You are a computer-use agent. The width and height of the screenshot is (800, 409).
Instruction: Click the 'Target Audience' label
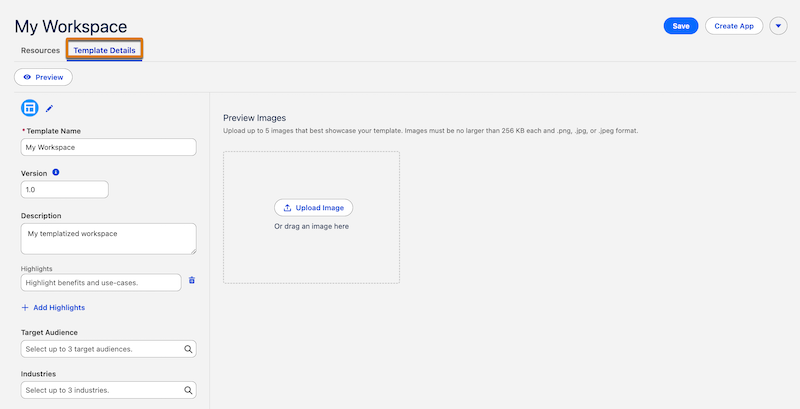49,333
